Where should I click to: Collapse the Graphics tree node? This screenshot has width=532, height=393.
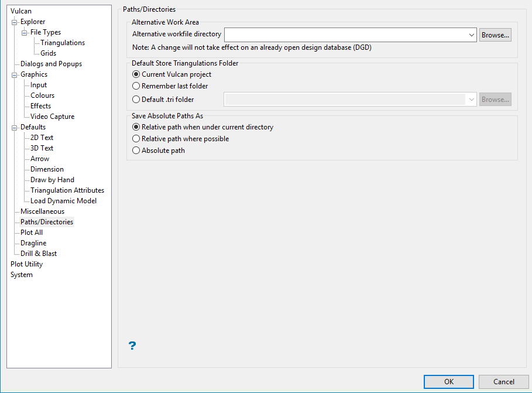tap(14, 75)
